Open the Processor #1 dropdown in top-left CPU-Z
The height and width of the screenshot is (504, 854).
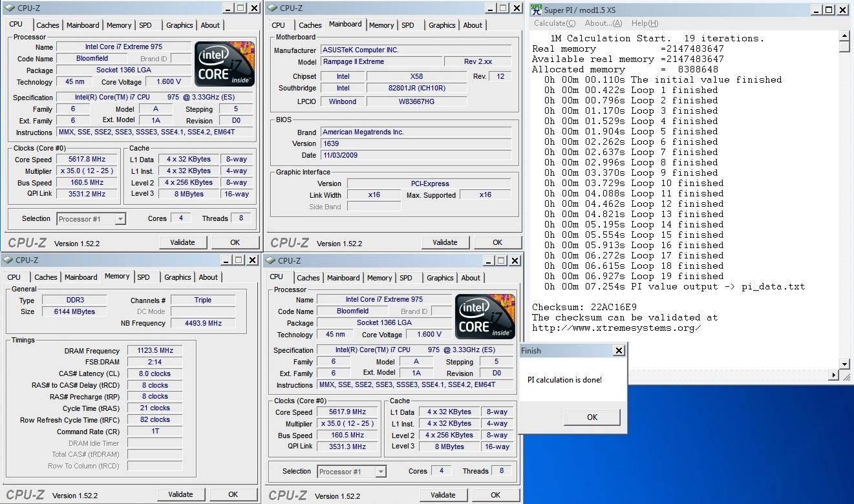click(120, 219)
